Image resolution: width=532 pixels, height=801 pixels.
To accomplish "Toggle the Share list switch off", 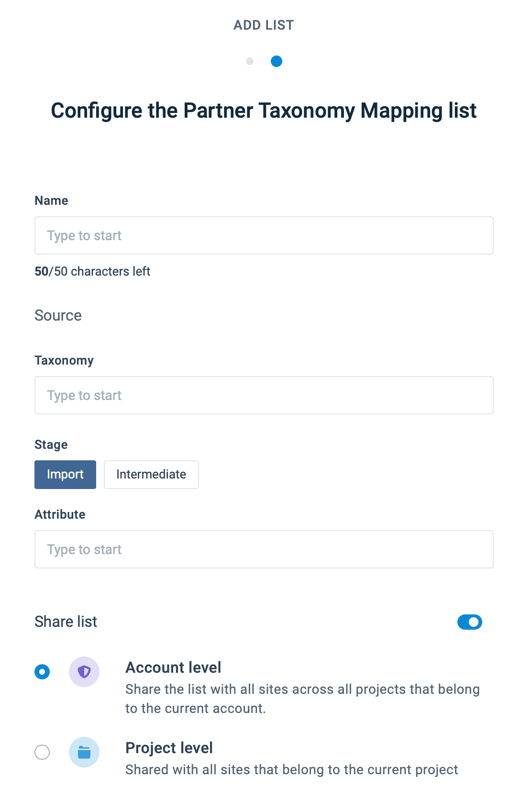I will pyautogui.click(x=469, y=622).
